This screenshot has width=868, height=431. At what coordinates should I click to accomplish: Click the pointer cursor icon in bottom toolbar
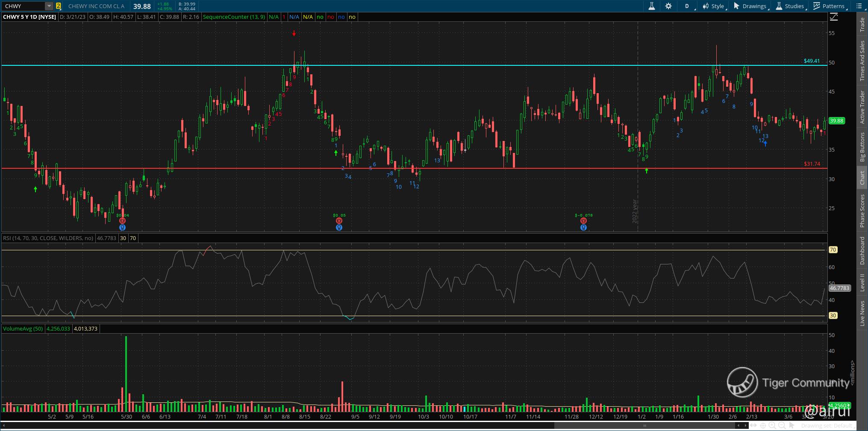coord(791,425)
